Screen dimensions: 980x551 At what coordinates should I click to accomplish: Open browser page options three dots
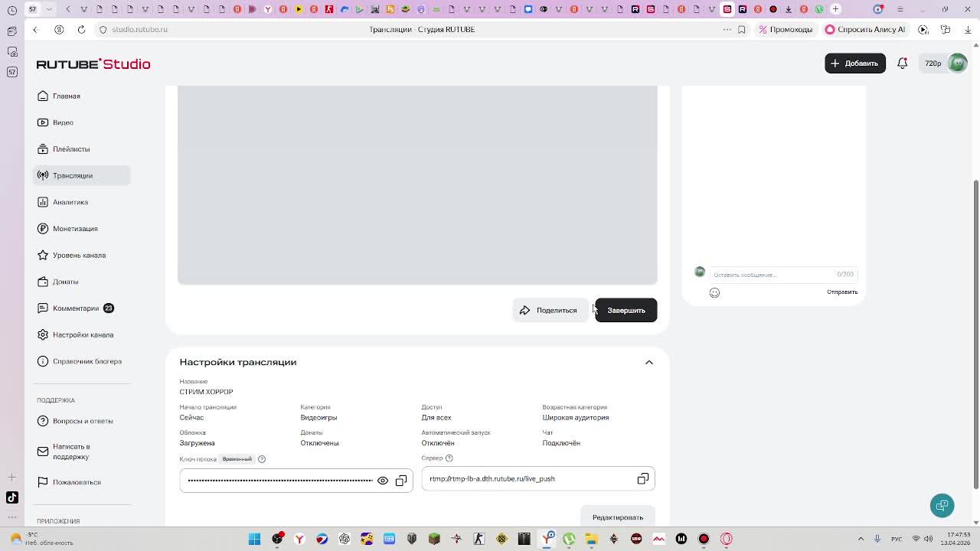[x=727, y=29]
